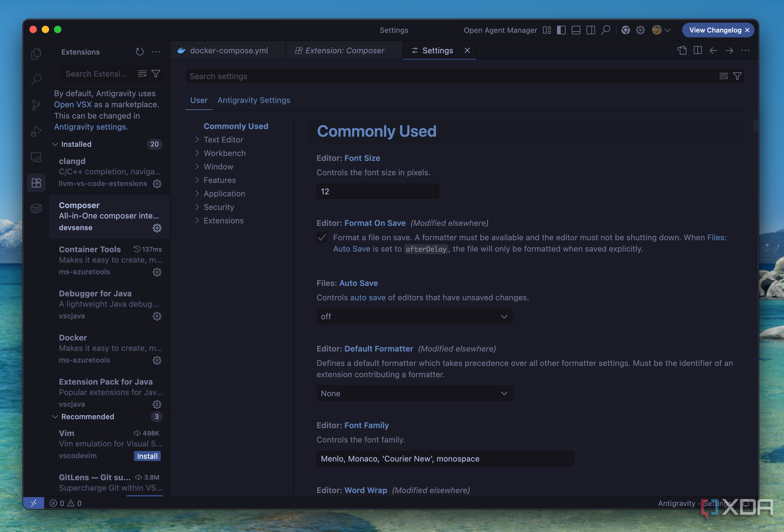The width and height of the screenshot is (784, 532).
Task: Open manage gear for Composer extension
Action: 157,228
